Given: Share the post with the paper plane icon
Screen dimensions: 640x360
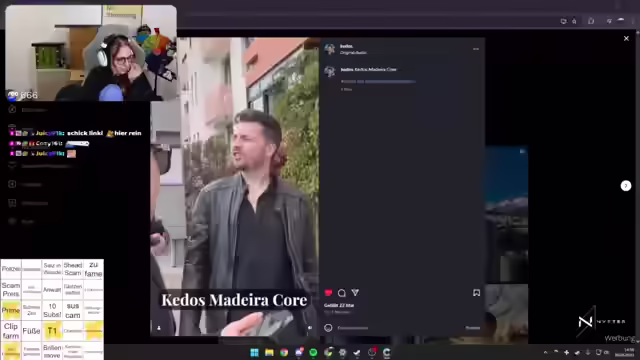Looking at the screenshot, I should tap(355, 292).
